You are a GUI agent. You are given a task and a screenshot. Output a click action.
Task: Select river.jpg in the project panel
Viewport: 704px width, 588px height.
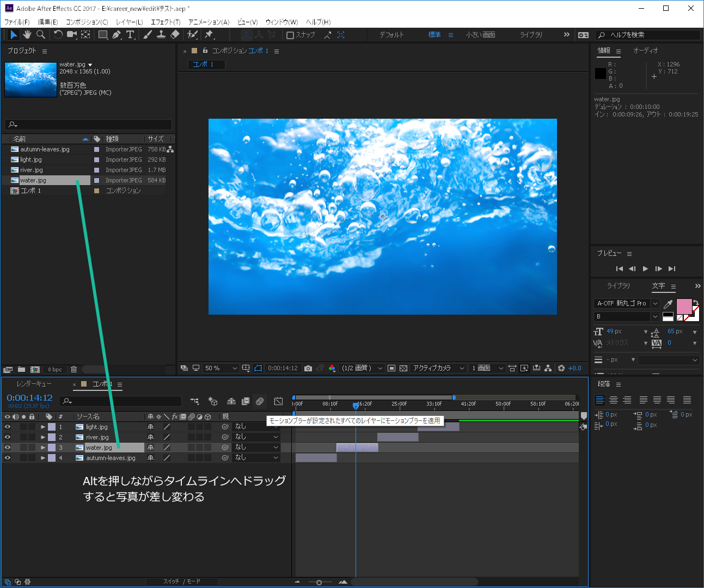pos(31,170)
